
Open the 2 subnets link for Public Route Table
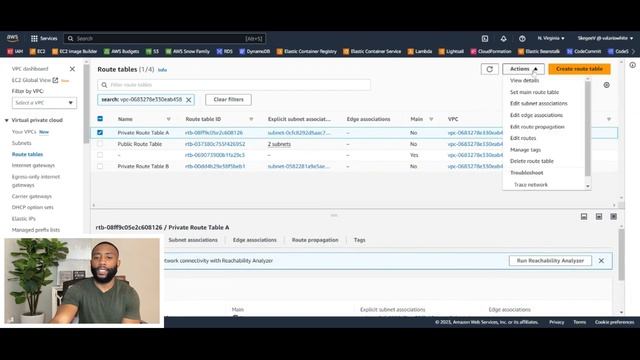pyautogui.click(x=279, y=144)
